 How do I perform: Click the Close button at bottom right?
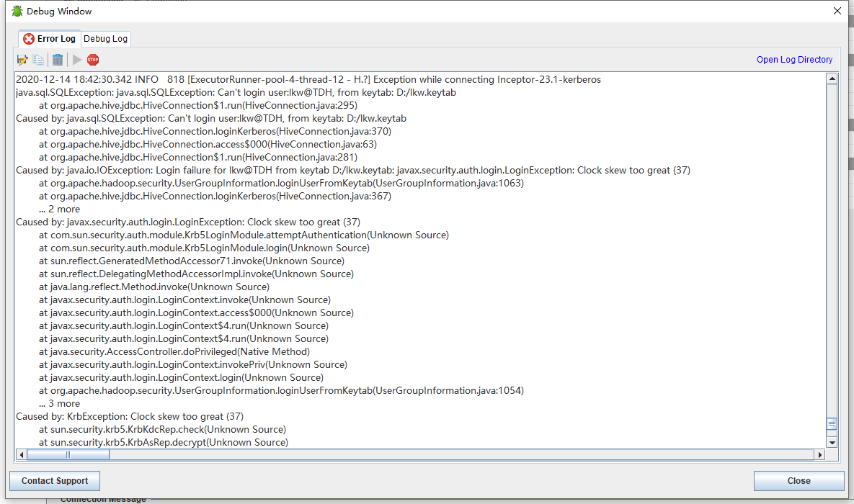click(x=799, y=481)
